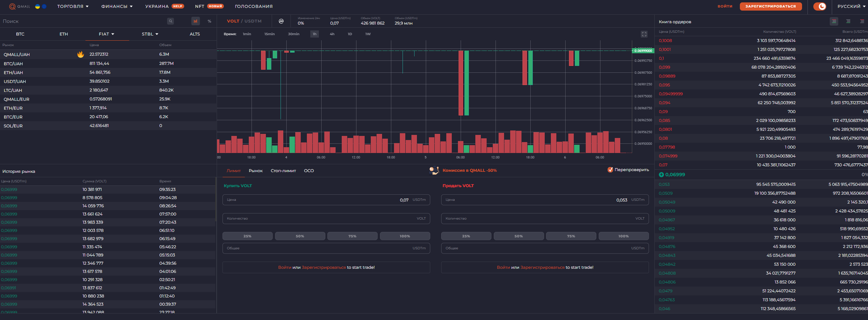Show only sell orders in order book
The width and height of the screenshot is (868, 320).
pyautogui.click(x=862, y=21)
